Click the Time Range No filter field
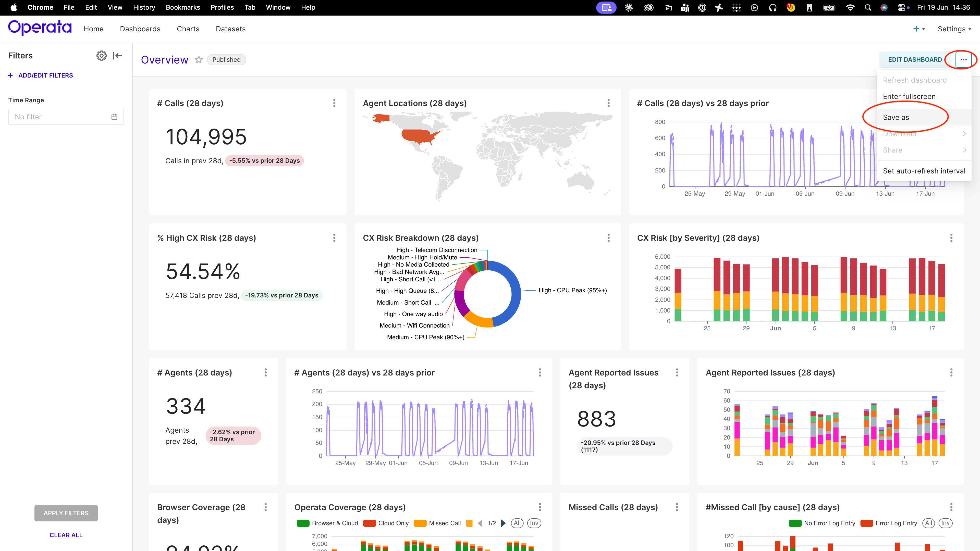This screenshot has width=980, height=551. [66, 117]
